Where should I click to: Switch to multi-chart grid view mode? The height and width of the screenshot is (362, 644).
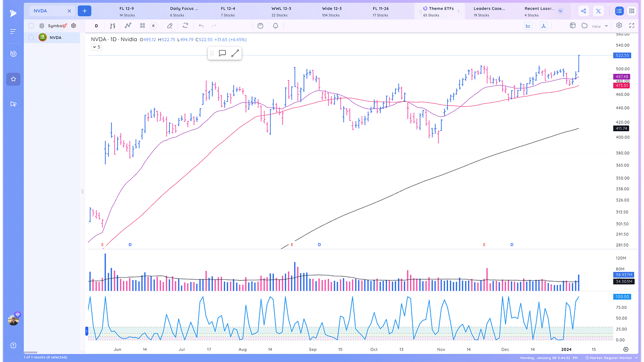[x=631, y=11]
